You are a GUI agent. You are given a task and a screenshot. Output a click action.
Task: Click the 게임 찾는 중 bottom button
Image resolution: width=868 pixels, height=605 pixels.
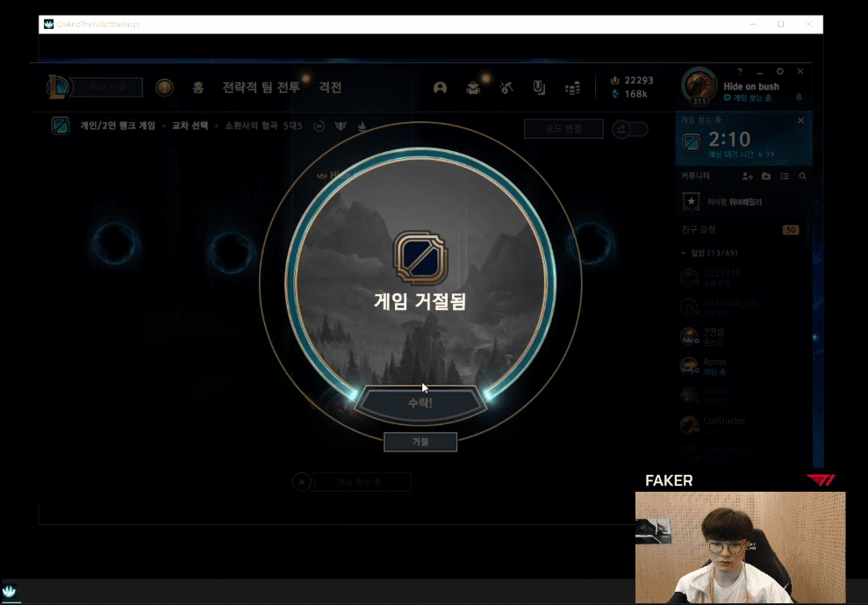click(x=362, y=482)
